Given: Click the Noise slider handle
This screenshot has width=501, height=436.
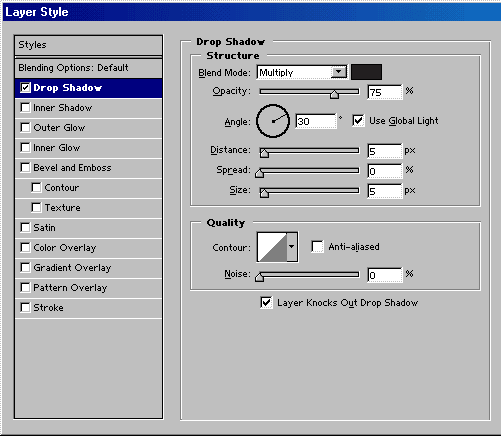Looking at the screenshot, I should click(259, 277).
